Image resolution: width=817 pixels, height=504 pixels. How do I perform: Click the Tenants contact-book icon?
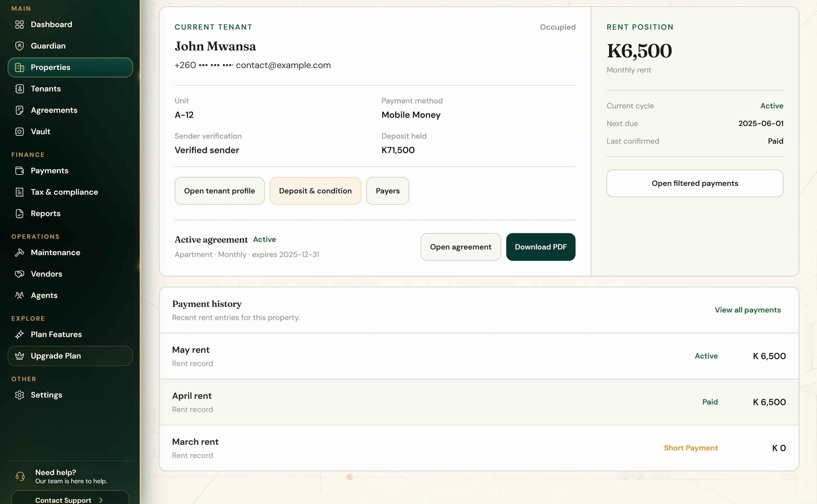20,89
